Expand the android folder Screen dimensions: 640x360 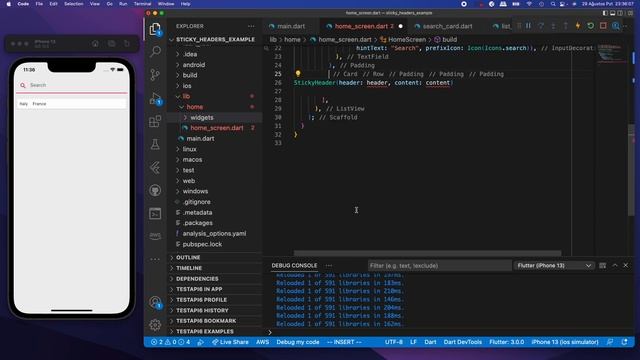pos(216,65)
